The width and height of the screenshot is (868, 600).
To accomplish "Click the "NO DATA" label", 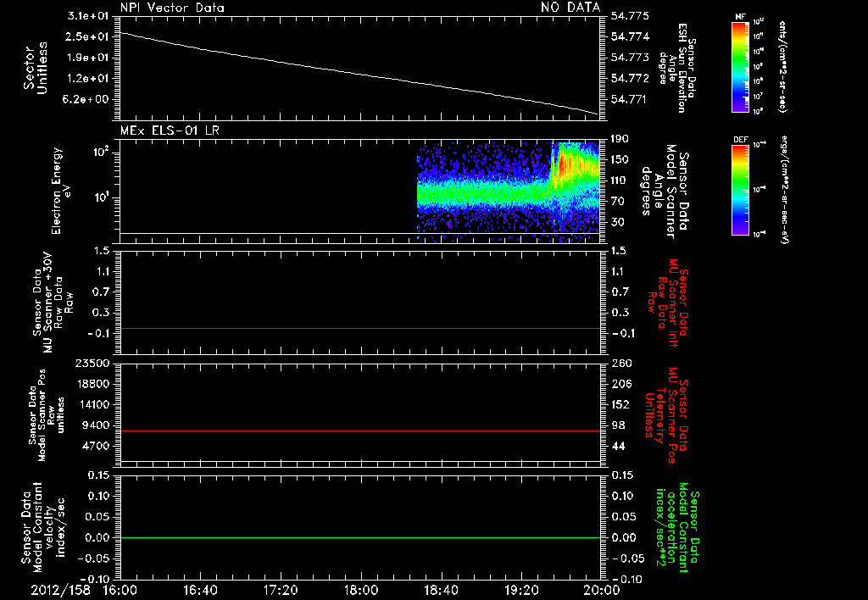I will [x=570, y=7].
